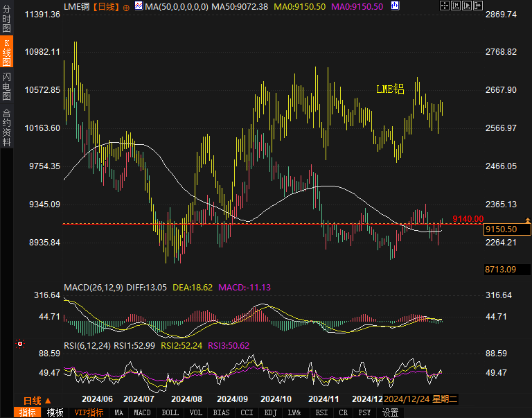This screenshot has height=418, width=532.
Task: Show the BOLL indicator
Action: 170,412
